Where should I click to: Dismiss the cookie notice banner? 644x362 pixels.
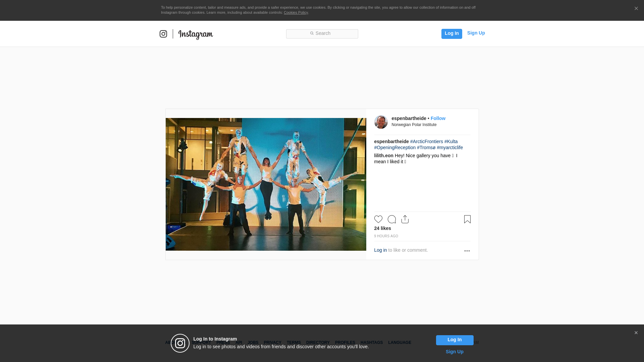636,9
